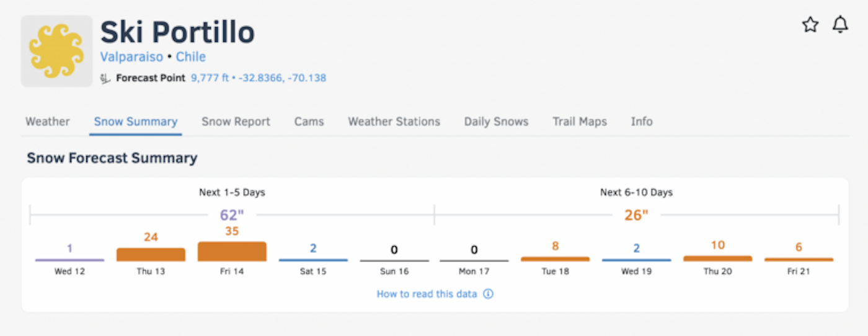Click the forecast point elevation and coordinates link
The image size is (868, 336).
point(259,78)
